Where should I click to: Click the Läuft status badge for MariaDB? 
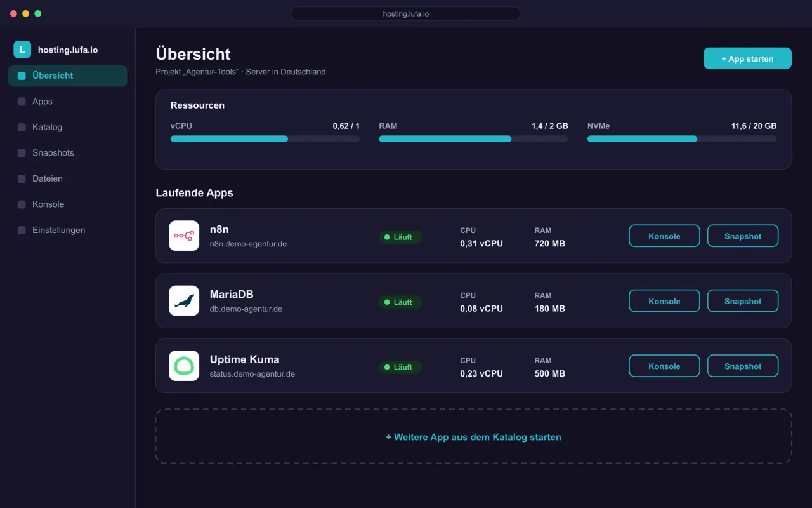400,302
